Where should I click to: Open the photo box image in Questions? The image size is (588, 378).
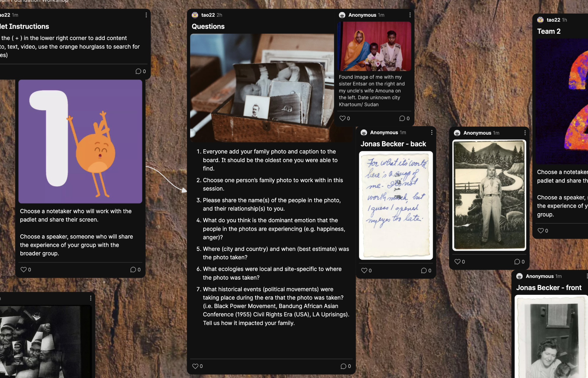click(262, 88)
